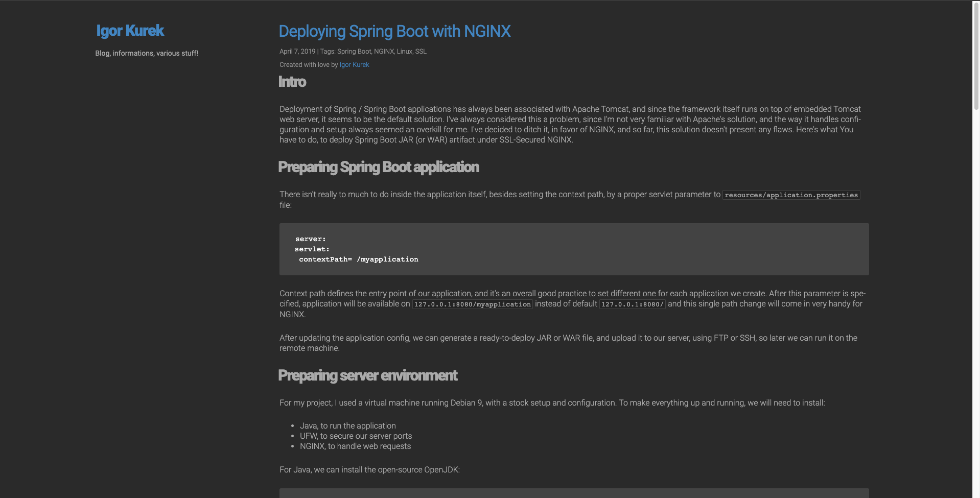Click the Java, to run the application bullet
The width and height of the screenshot is (980, 498).
click(x=348, y=426)
